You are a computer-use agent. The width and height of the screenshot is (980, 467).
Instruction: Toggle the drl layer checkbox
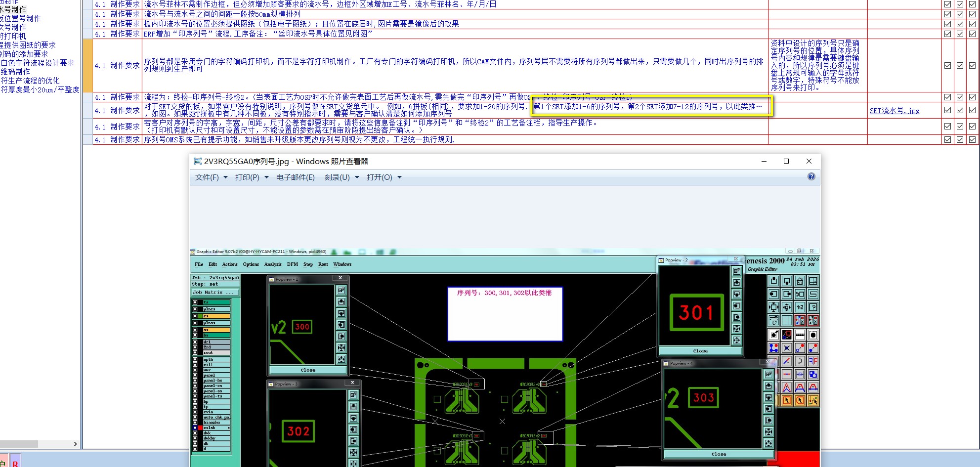(x=195, y=342)
